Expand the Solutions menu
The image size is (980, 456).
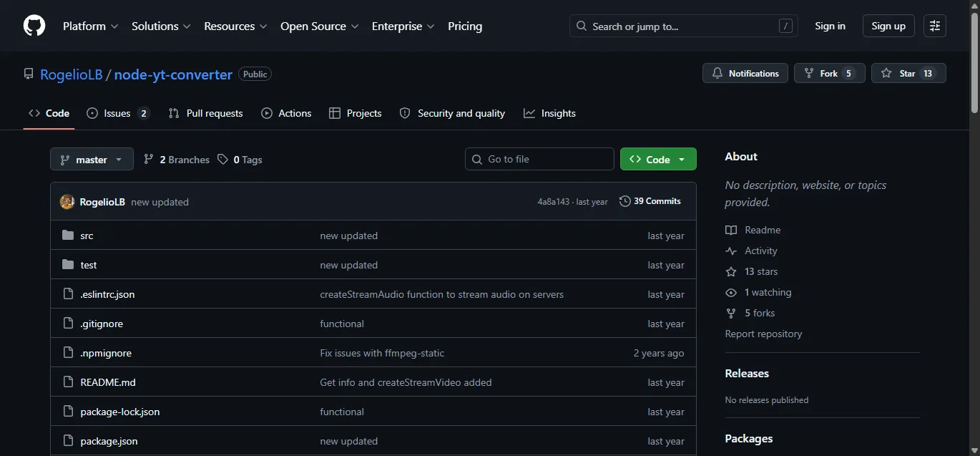click(x=161, y=26)
